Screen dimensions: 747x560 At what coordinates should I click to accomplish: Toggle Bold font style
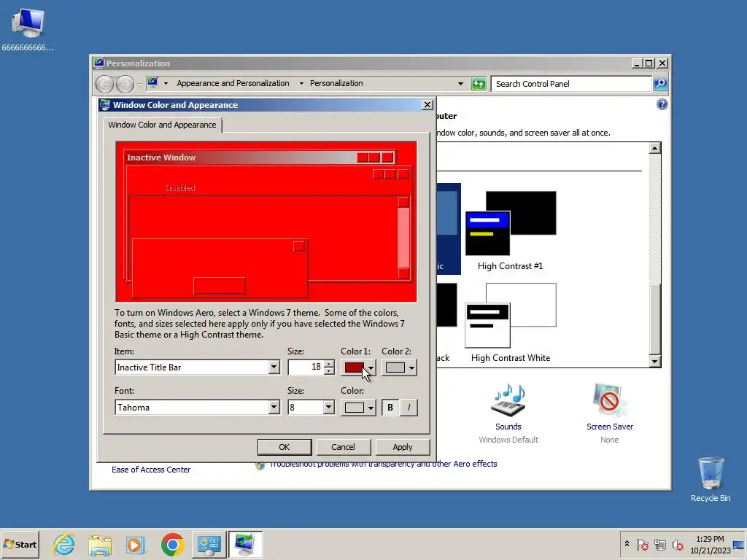tap(390, 408)
